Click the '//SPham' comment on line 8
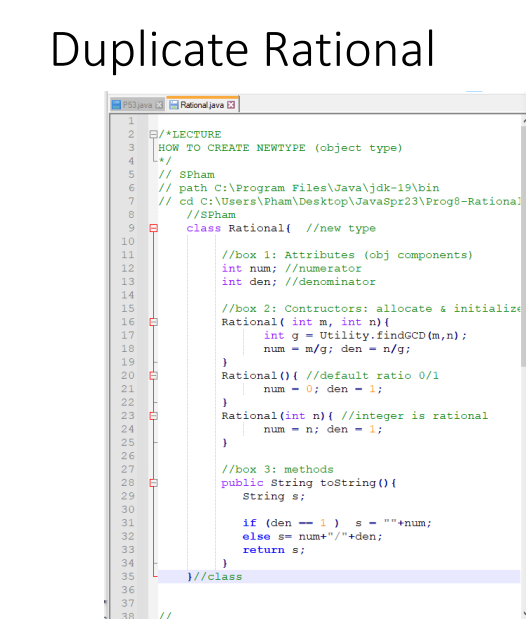 tap(211, 215)
